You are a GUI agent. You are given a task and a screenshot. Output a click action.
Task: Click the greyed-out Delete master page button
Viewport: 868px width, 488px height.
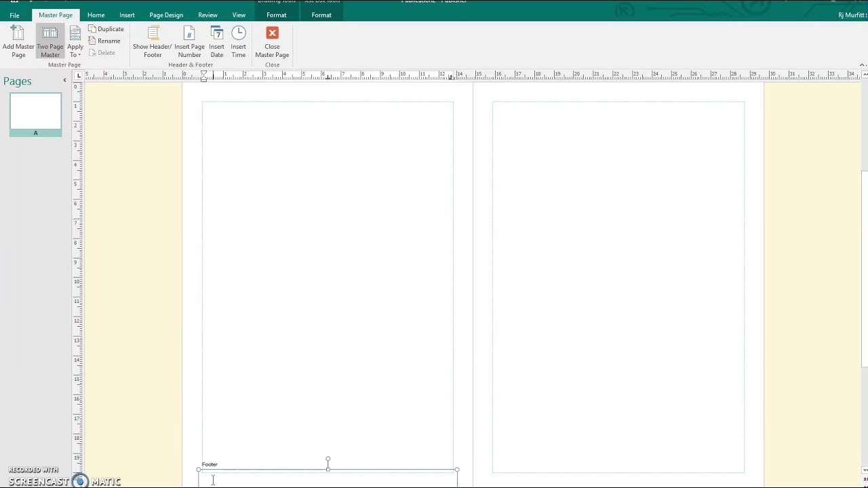tap(102, 52)
